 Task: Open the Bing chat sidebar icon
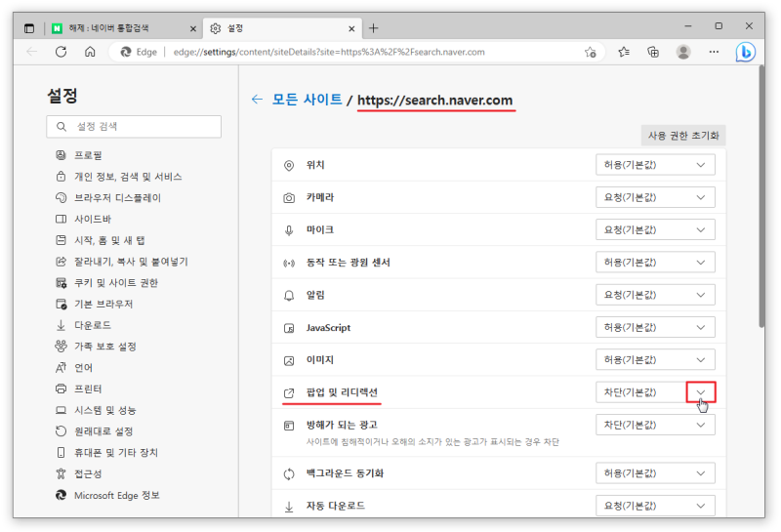tap(745, 52)
